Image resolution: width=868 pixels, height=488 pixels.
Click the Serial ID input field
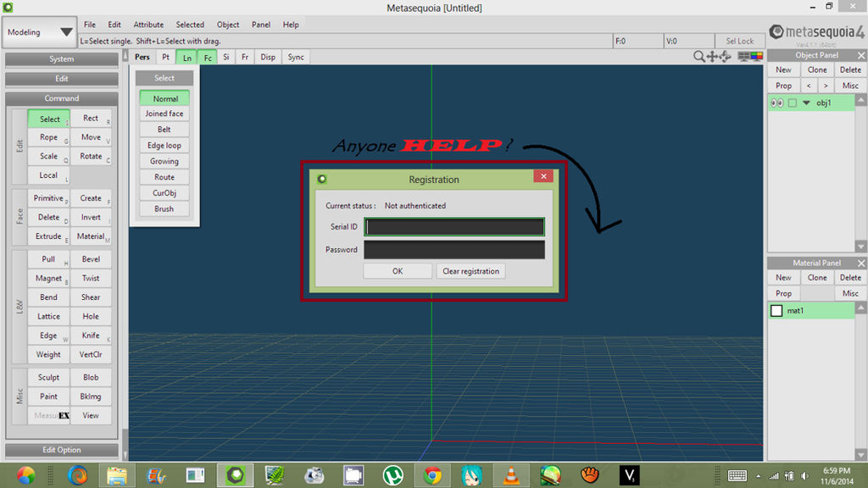click(454, 227)
